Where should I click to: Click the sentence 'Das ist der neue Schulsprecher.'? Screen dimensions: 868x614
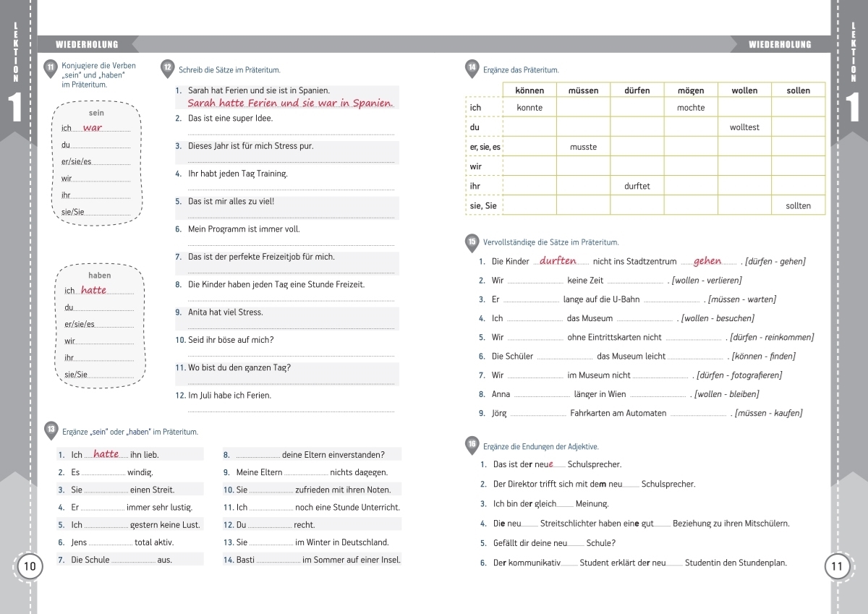557,464
